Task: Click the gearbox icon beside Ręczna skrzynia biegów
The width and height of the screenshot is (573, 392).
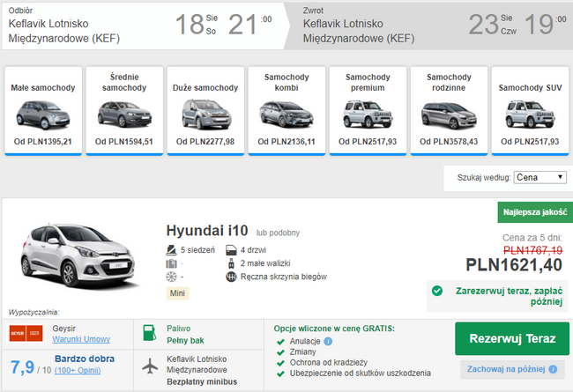Action: pyautogui.click(x=231, y=277)
